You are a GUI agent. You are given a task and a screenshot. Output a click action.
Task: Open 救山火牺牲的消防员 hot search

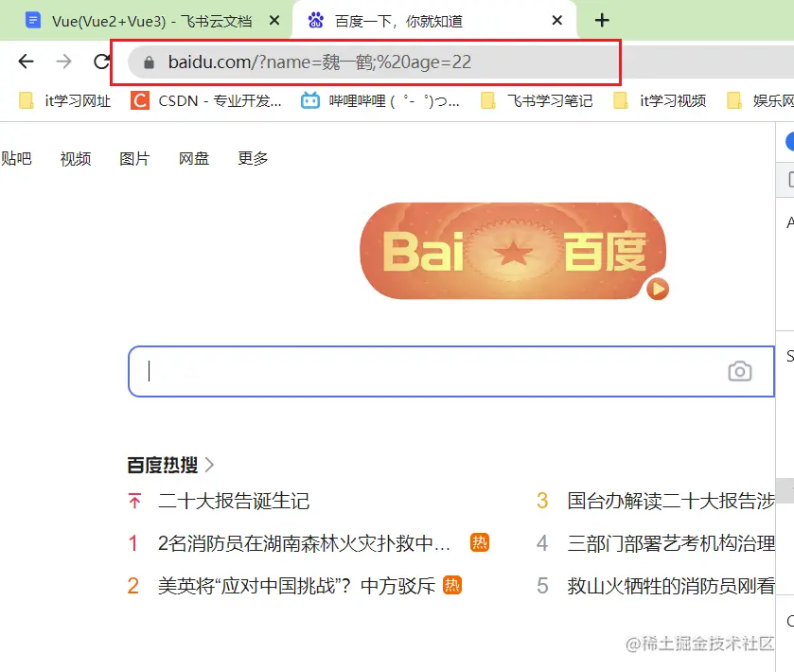tap(671, 586)
